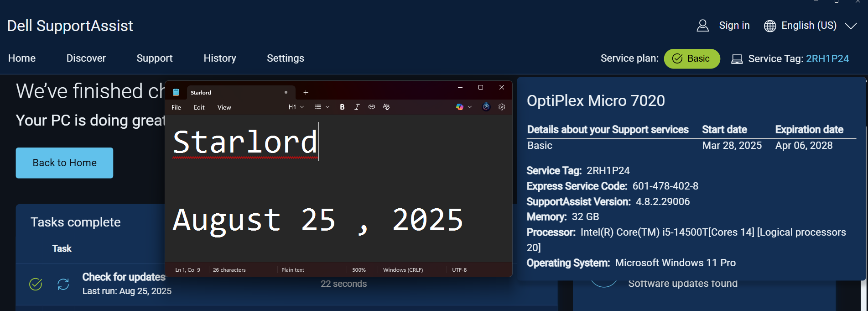Image resolution: width=868 pixels, height=311 pixels.
Task: Click the completed checkmark for Check for updates
Action: point(36,284)
